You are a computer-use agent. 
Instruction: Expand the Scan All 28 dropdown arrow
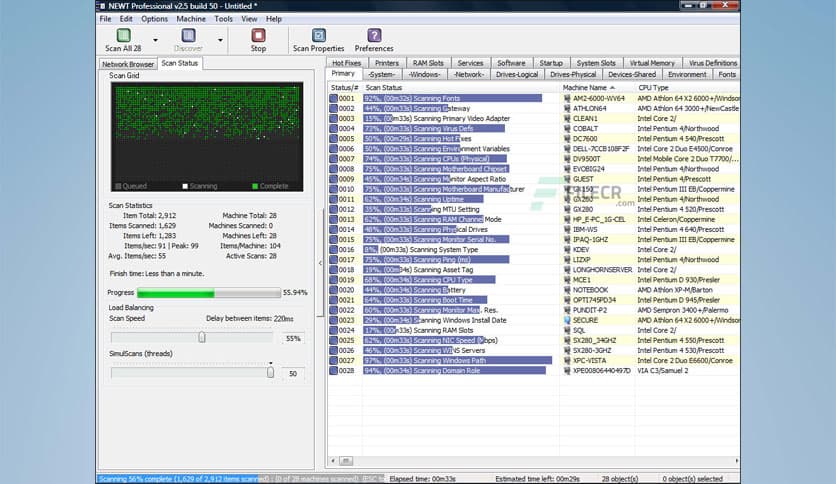click(x=155, y=40)
